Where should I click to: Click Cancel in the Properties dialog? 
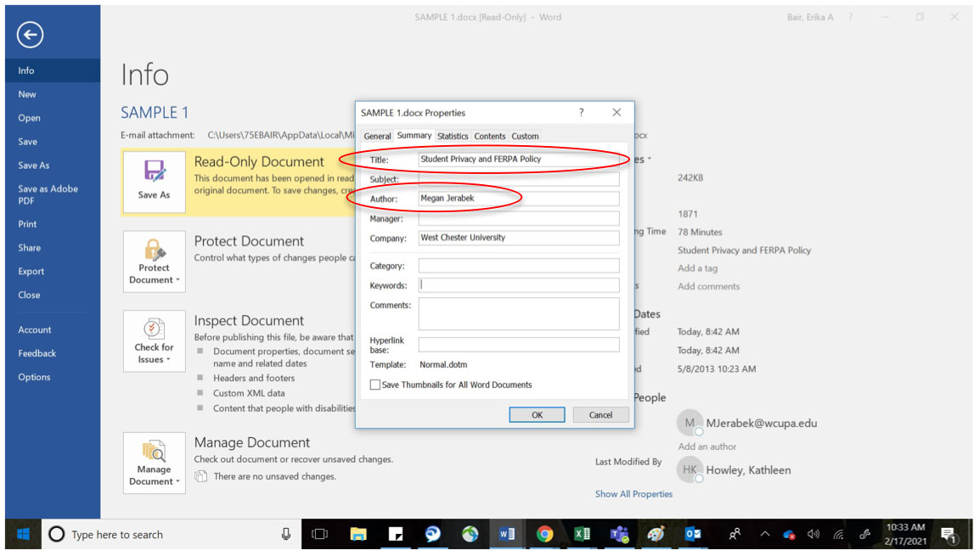click(600, 415)
